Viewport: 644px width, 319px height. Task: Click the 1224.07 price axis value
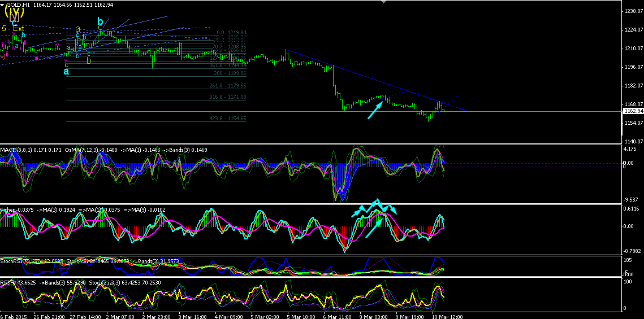pyautogui.click(x=633, y=30)
